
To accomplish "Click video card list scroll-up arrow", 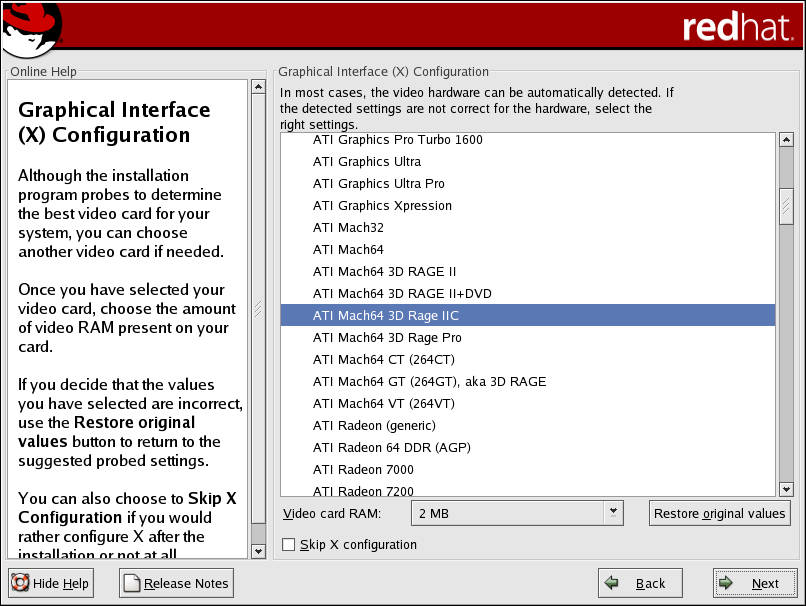I will (x=786, y=140).
